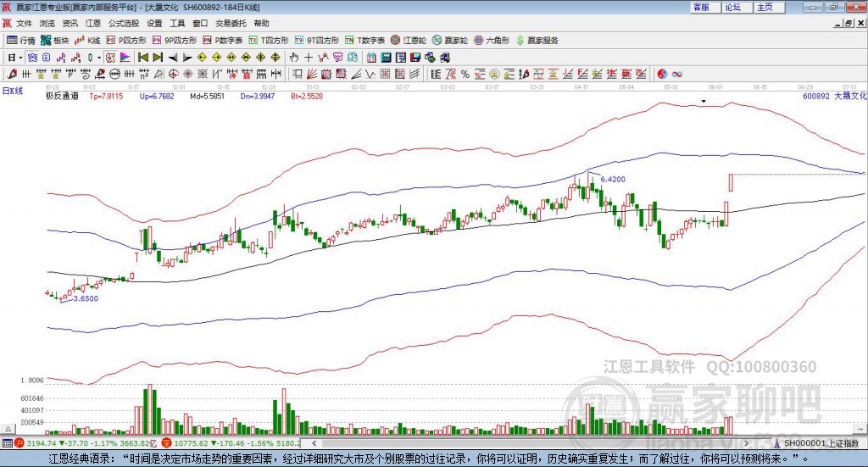Screen dimensions: 868x467
Task: Open the 六角形 hexagon tool
Action: 492,41
